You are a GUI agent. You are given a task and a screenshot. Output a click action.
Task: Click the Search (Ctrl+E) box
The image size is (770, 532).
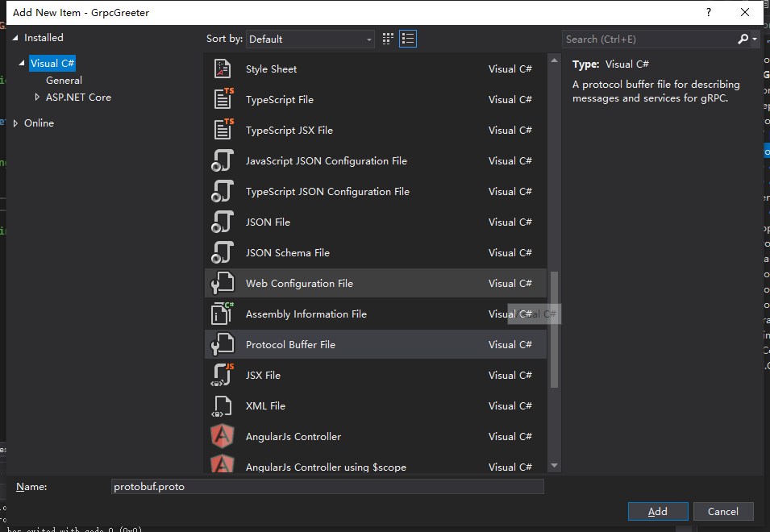[649, 39]
